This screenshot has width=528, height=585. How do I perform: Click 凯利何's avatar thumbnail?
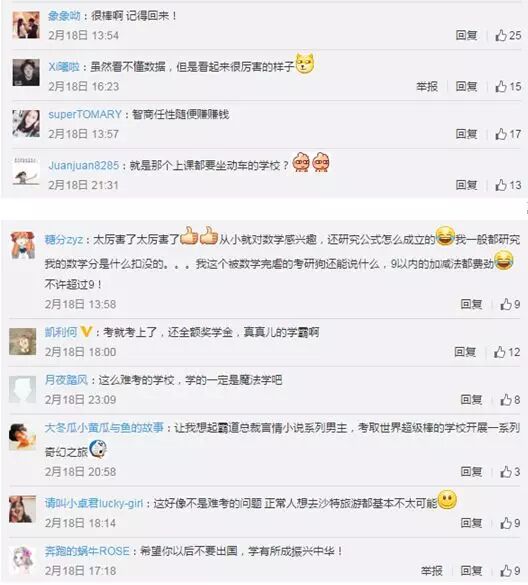coord(23,341)
